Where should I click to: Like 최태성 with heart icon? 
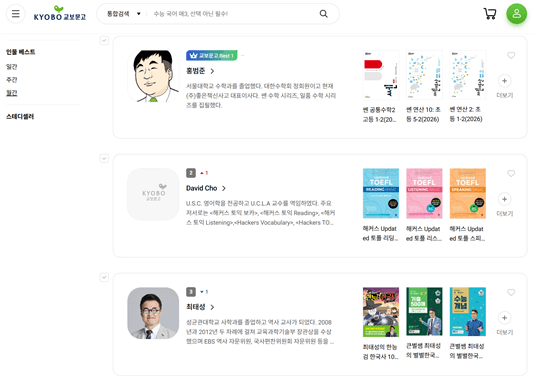[x=511, y=292]
